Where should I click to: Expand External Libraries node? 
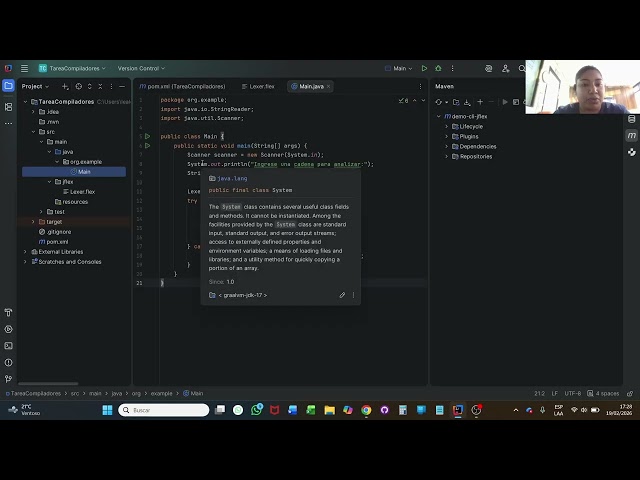tap(25, 252)
